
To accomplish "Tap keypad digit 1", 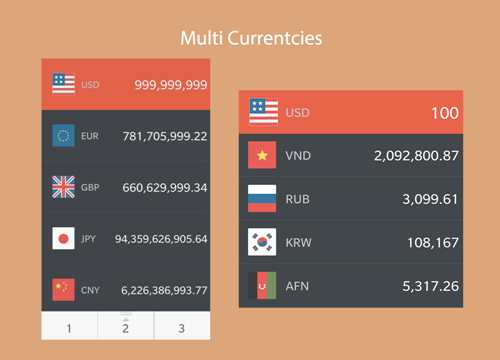I will [x=69, y=326].
